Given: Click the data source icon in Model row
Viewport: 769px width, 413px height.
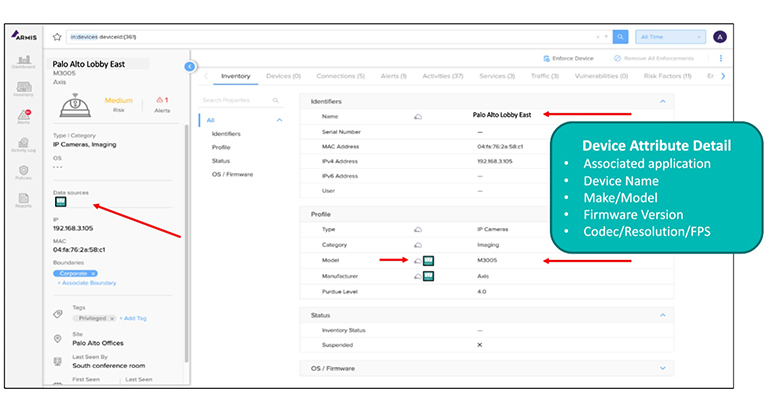Looking at the screenshot, I should tap(428, 260).
